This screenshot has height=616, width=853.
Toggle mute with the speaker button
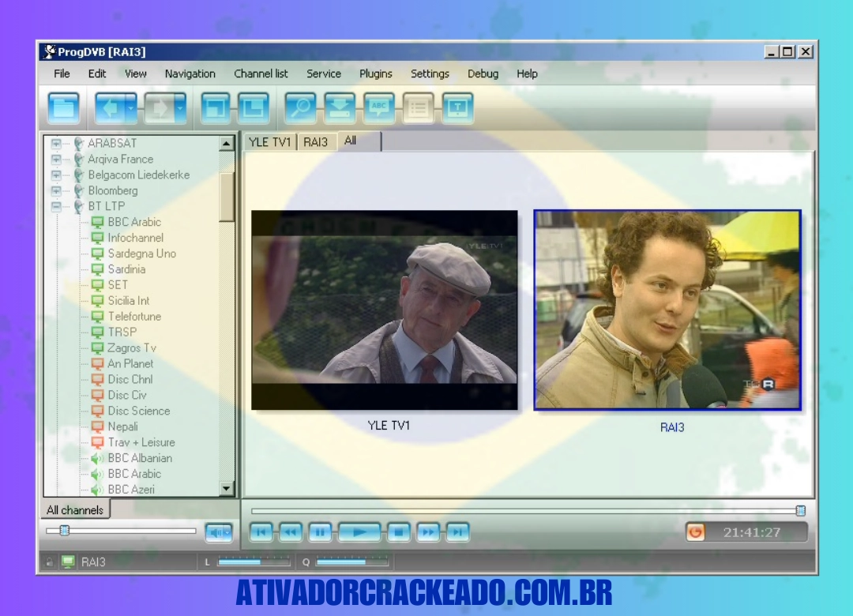219,531
